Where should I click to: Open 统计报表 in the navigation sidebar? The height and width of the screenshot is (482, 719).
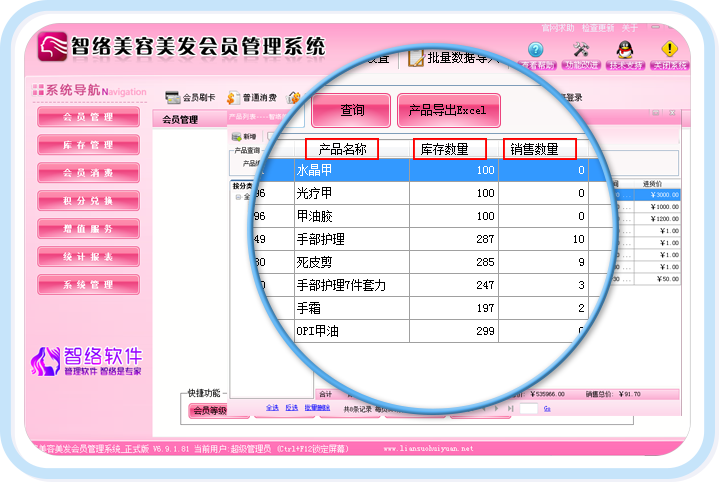click(88, 257)
